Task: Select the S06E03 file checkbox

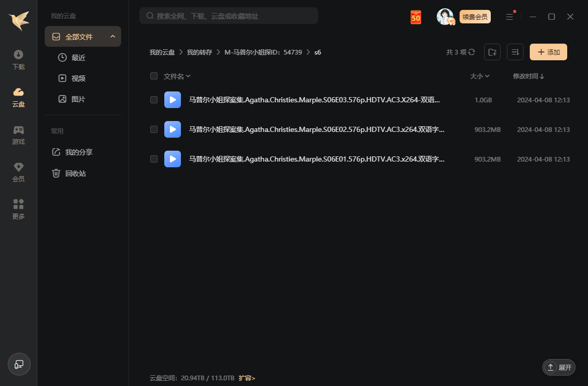Action: (x=154, y=100)
